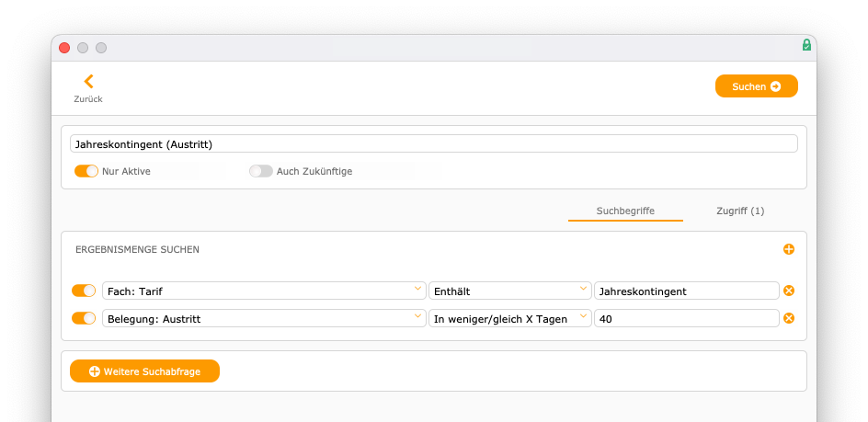The image size is (868, 422).
Task: Open the In weniger/gleich X Tagen dropdown
Action: point(509,318)
